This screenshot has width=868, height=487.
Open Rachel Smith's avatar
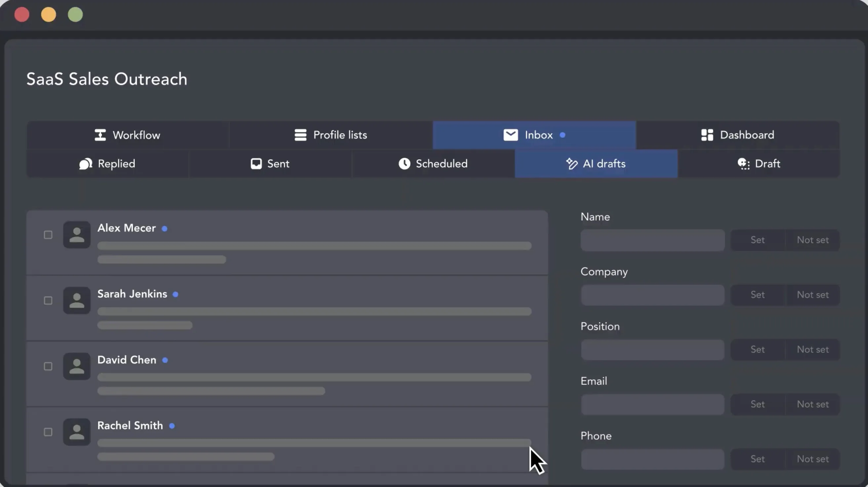(77, 432)
